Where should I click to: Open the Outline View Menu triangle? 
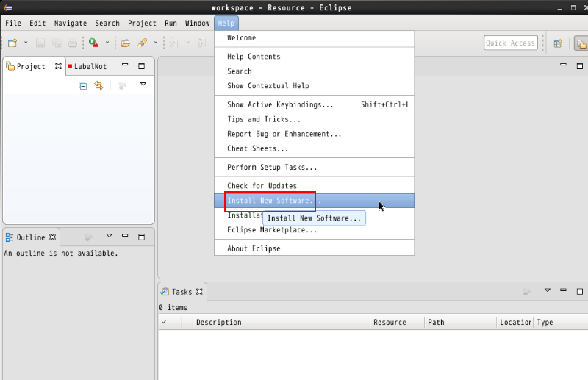point(109,236)
